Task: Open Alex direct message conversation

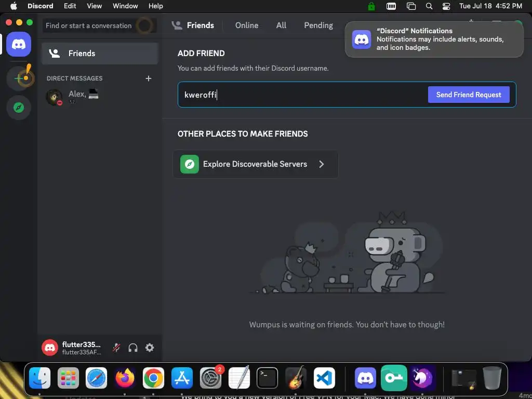Action: (100, 97)
